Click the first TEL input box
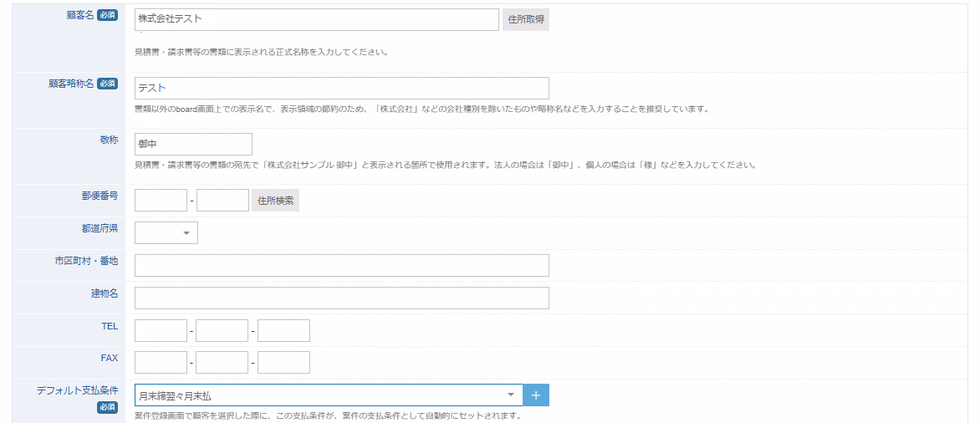Viewport: 980px width, 423px height. tap(161, 330)
